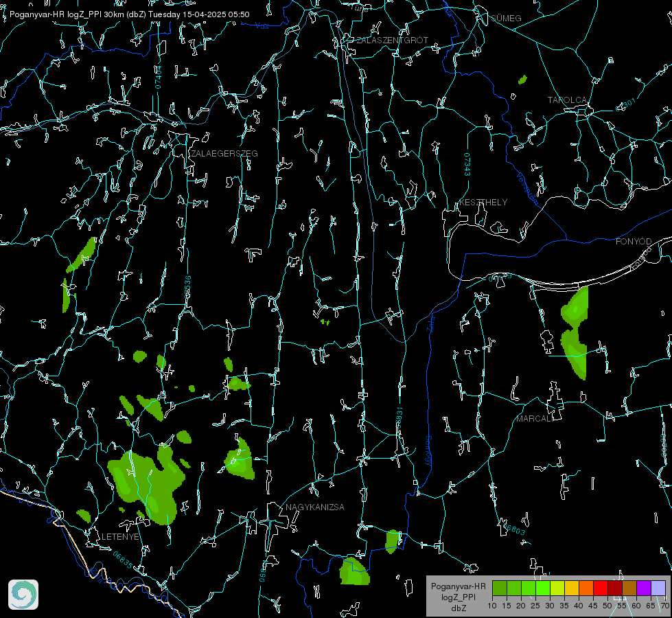Click the radar title timestamp text at top
The image size is (672, 618).
click(x=130, y=14)
